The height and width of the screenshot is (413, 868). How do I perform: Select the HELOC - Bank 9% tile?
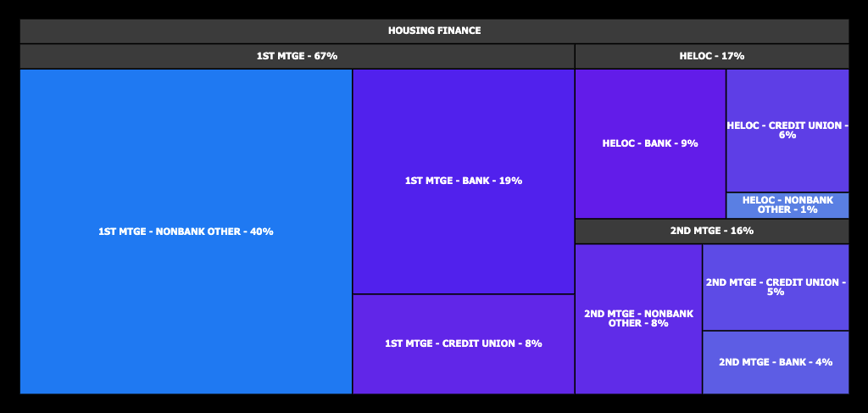[x=650, y=143]
